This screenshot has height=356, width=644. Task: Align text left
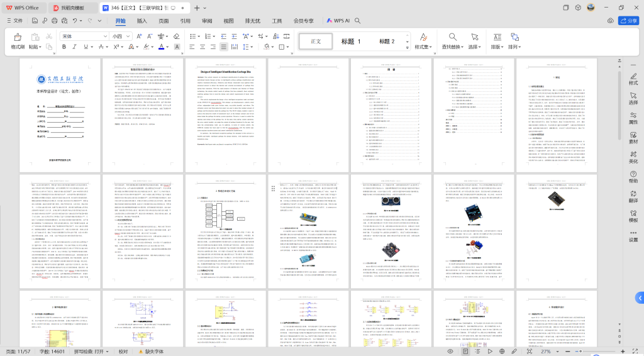tap(192, 47)
